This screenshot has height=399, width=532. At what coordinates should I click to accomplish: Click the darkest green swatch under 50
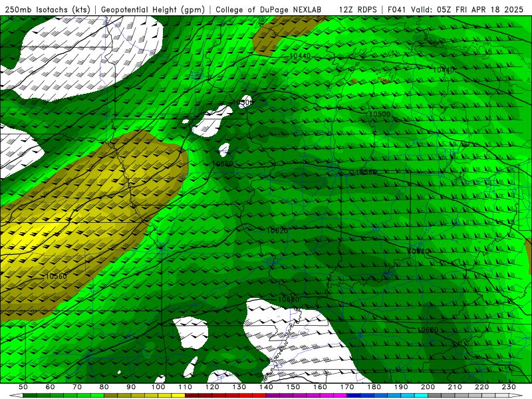pyautogui.click(x=29, y=396)
